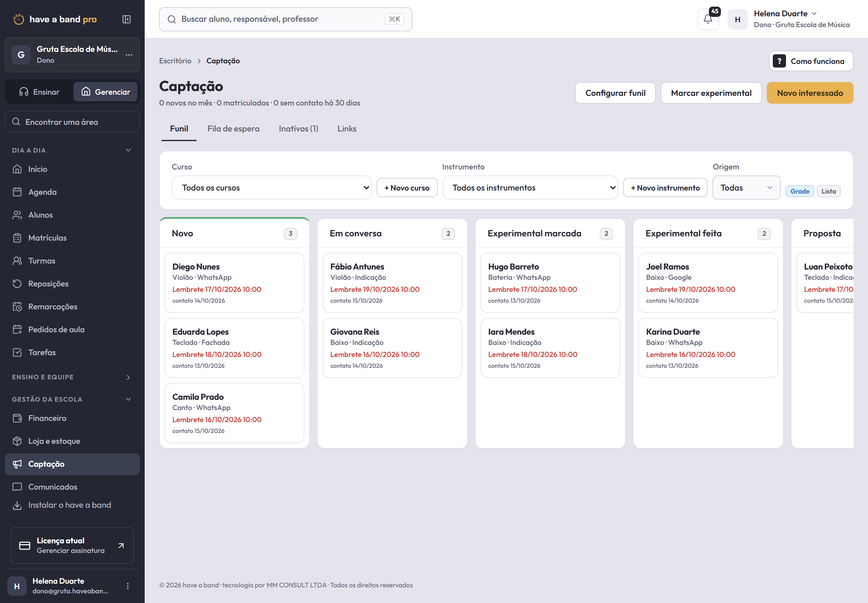The height and width of the screenshot is (603, 868).
Task: Open three-dot menu next to Gruta Escola
Action: 129,55
